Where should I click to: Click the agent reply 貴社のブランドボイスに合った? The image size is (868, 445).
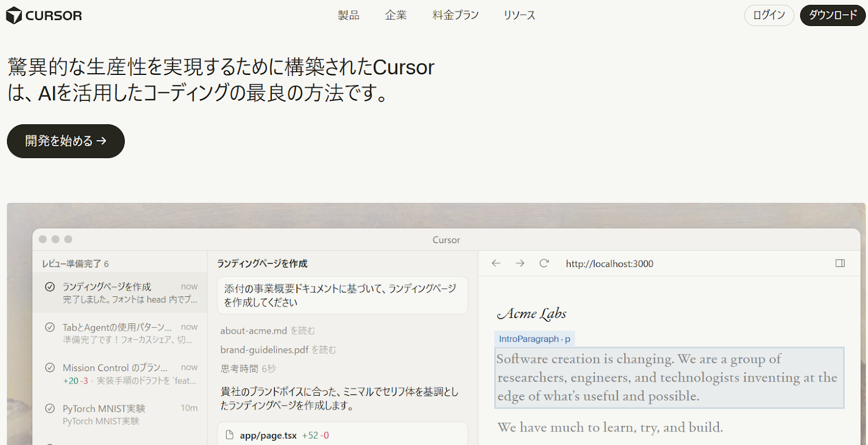pyautogui.click(x=340, y=398)
